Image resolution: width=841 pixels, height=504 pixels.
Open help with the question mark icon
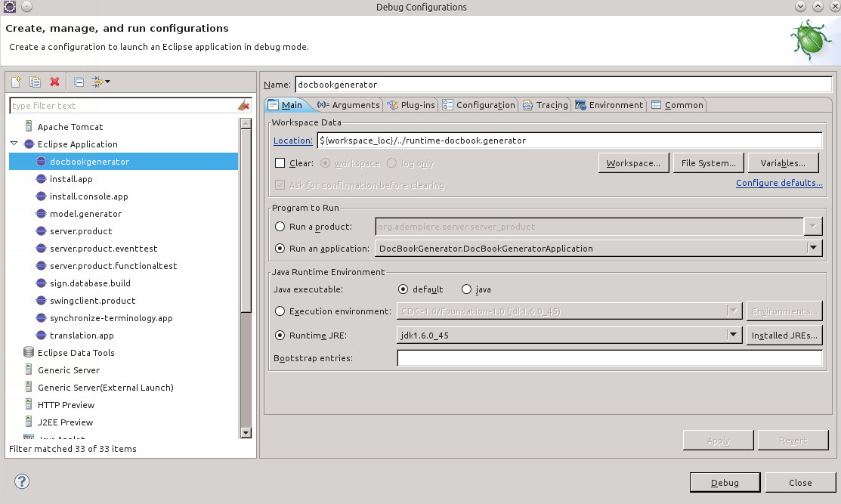22,481
